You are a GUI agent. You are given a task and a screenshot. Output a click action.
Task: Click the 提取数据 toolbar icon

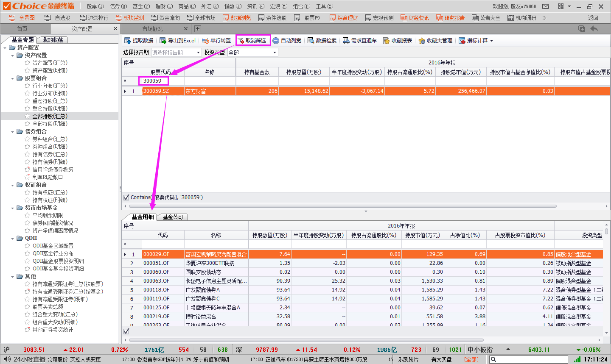pyautogui.click(x=127, y=41)
